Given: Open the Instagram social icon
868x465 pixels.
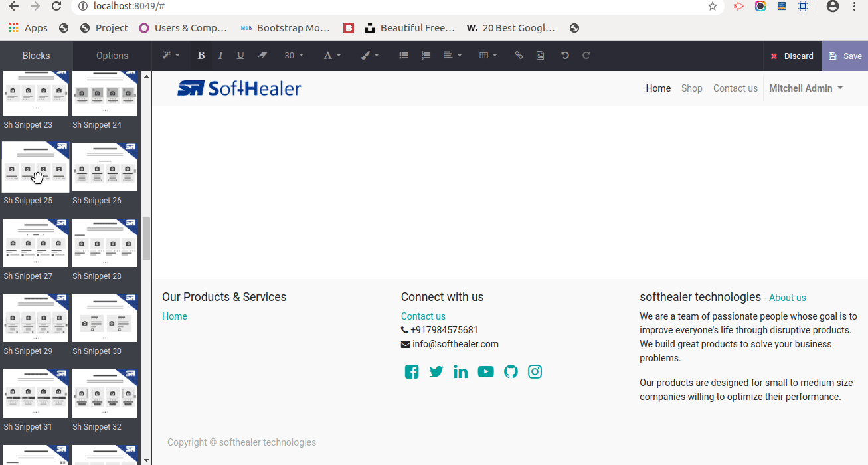Looking at the screenshot, I should click(535, 372).
